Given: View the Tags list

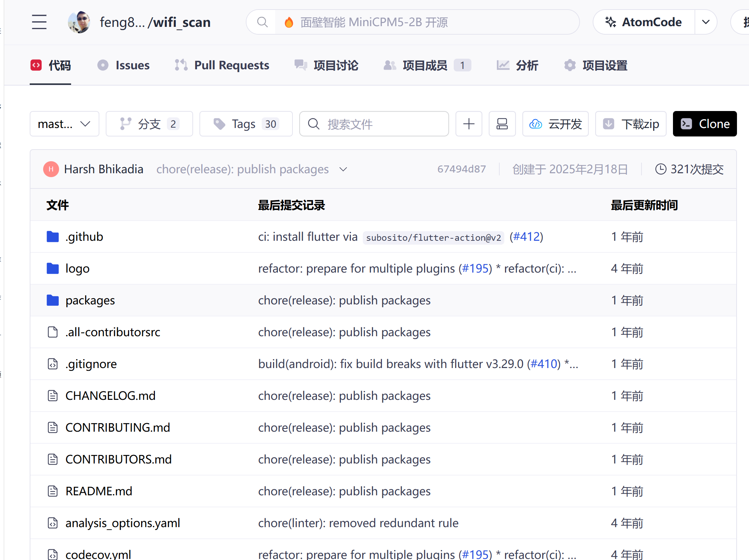Looking at the screenshot, I should 246,124.
